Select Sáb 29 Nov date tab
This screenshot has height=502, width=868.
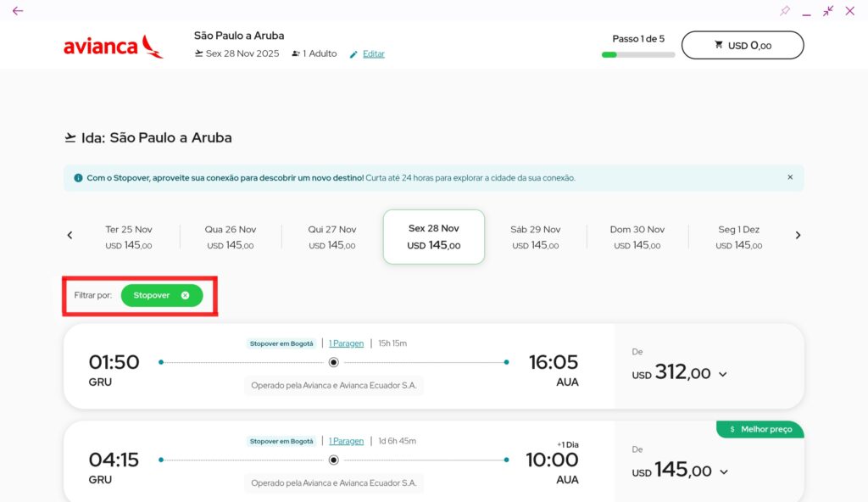click(x=535, y=237)
